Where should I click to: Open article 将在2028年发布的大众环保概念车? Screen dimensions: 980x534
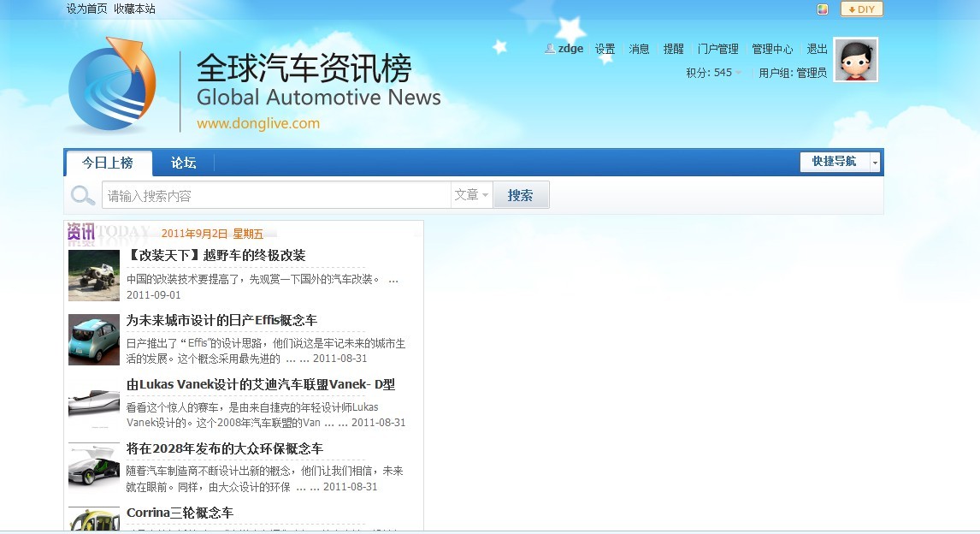224,448
